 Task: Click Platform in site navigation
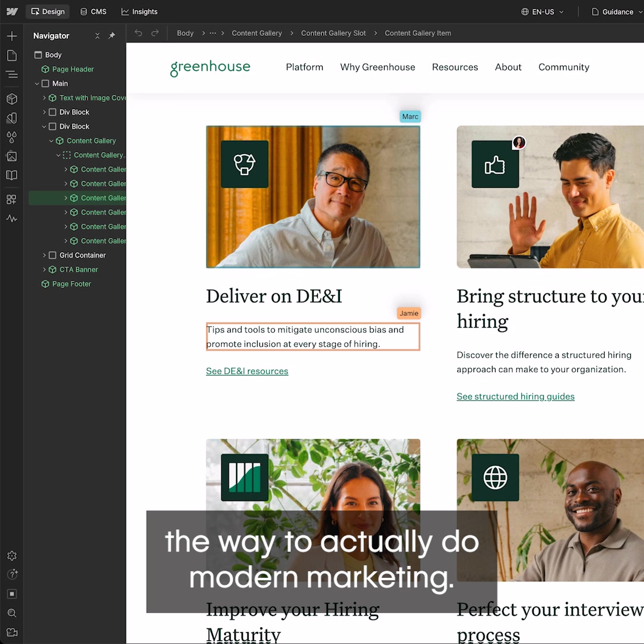pyautogui.click(x=304, y=67)
